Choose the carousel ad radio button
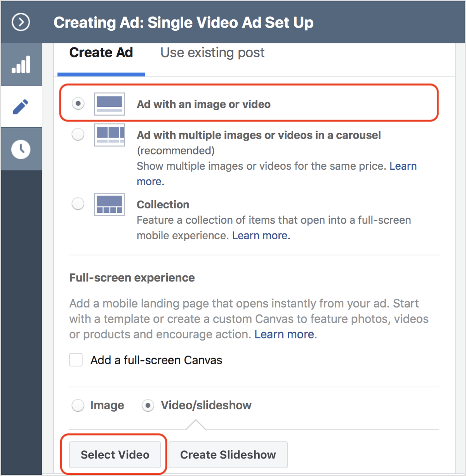This screenshot has width=466, height=476. [x=78, y=135]
